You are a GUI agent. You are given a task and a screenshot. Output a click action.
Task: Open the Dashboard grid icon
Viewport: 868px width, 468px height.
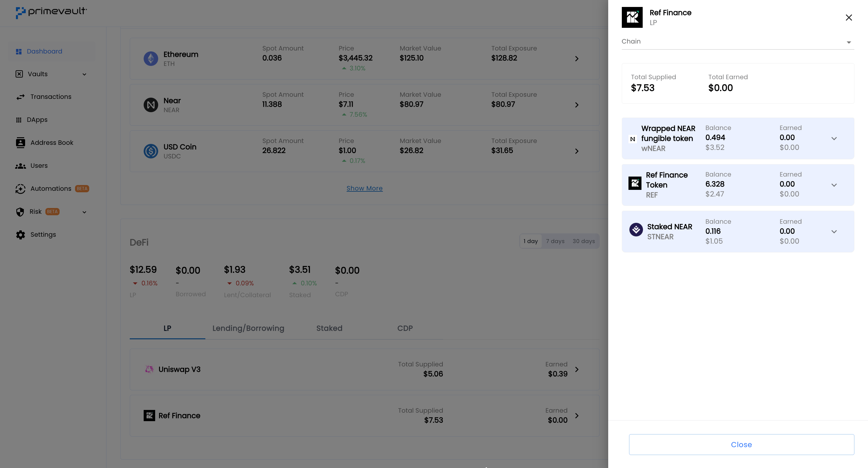click(x=19, y=52)
